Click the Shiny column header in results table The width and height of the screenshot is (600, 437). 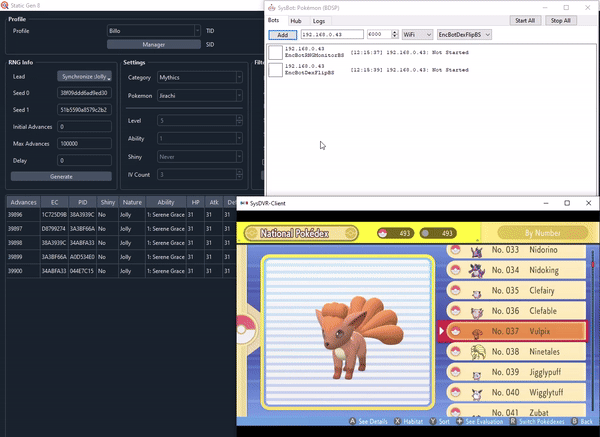pos(108,202)
